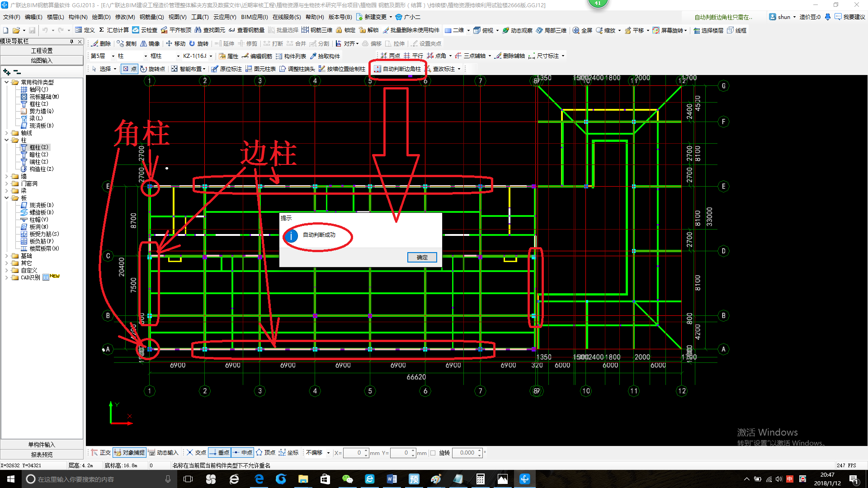The width and height of the screenshot is (868, 488).
Task: Open 查找图元 find element tool
Action: 210,30
